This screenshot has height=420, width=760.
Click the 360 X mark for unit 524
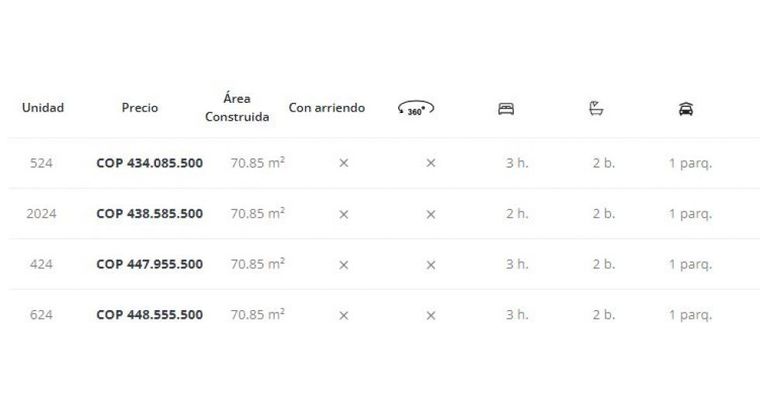pyautogui.click(x=430, y=163)
